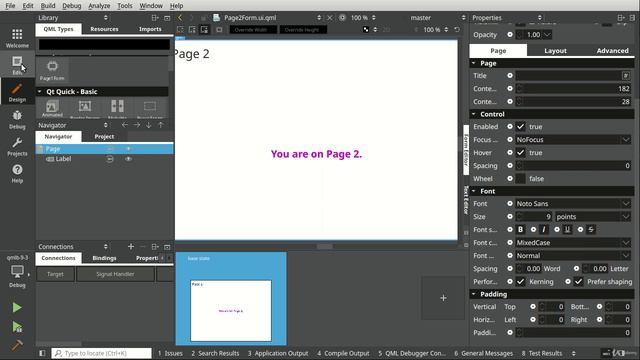Image resolution: width=640 pixels, height=360 pixels.
Task: Split the Properties panel
Action: 621,18
